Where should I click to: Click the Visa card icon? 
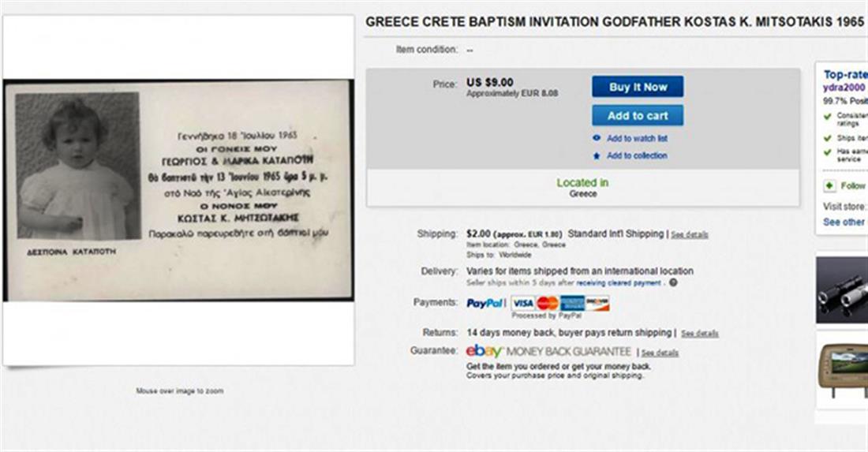pyautogui.click(x=522, y=303)
